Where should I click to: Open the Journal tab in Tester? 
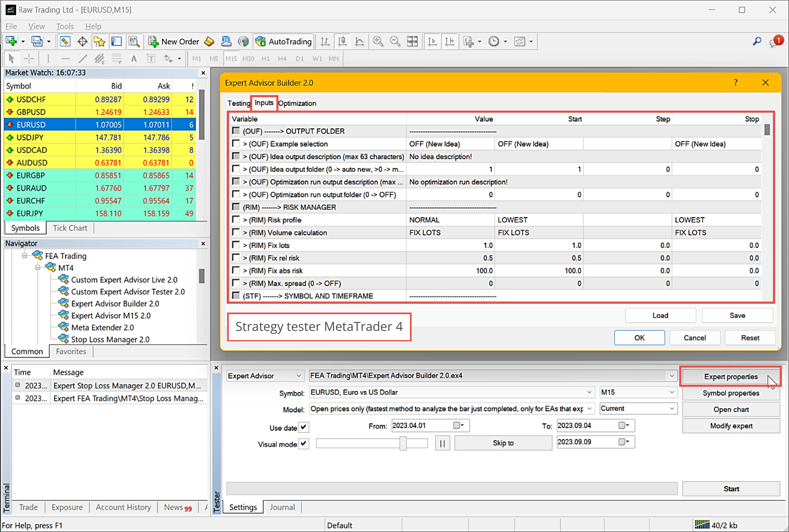pyautogui.click(x=282, y=507)
